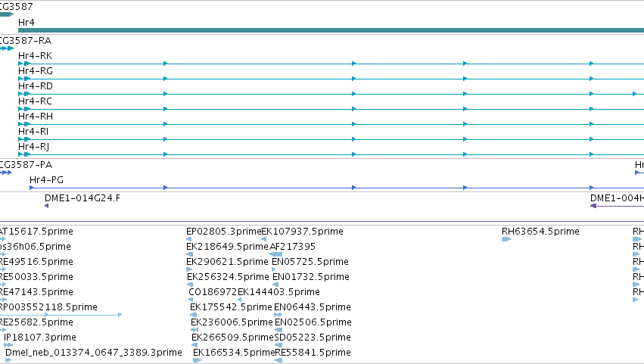Viewport: 644px width, 364px height.
Task: Click the CG3587-PA protein arrows
Action: point(6,173)
